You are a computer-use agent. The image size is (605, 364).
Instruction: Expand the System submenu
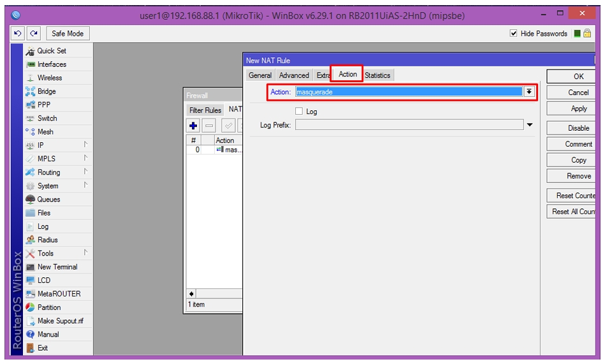tap(85, 186)
